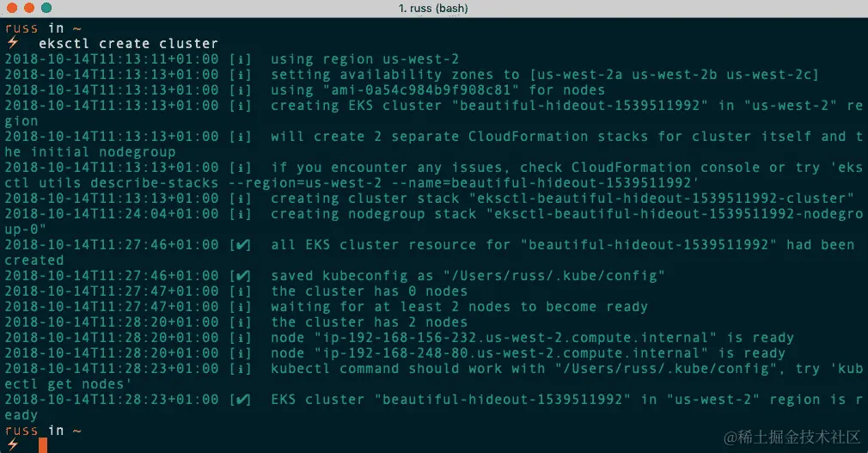Image resolution: width=868 pixels, height=453 pixels.
Task: Click the 'russ in ~' prompt at the top
Action: pyautogui.click(x=43, y=28)
